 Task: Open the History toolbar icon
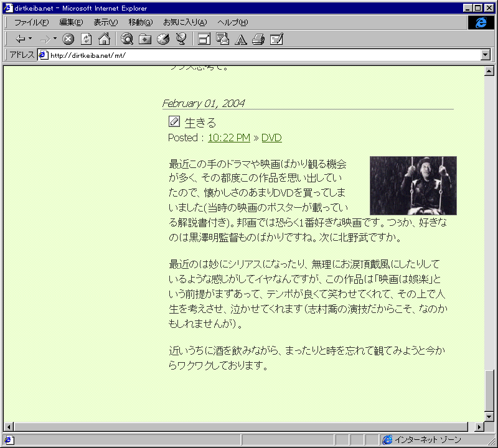point(163,39)
